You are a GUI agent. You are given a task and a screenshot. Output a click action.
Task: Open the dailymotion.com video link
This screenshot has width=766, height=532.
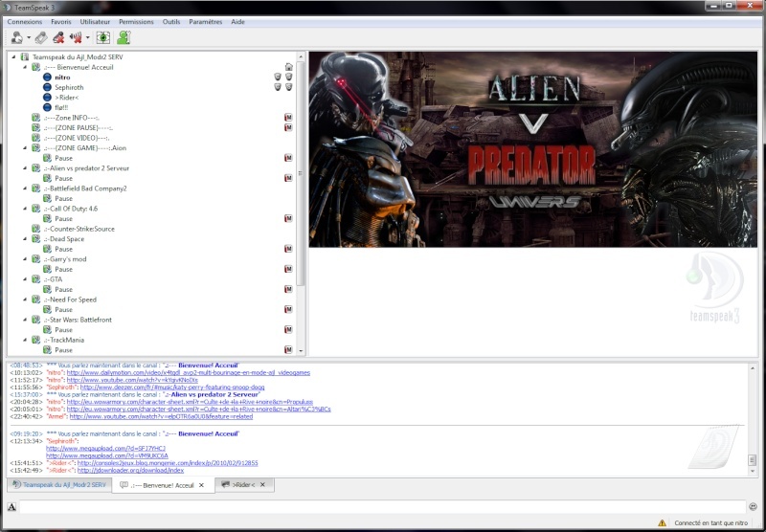click(188, 373)
